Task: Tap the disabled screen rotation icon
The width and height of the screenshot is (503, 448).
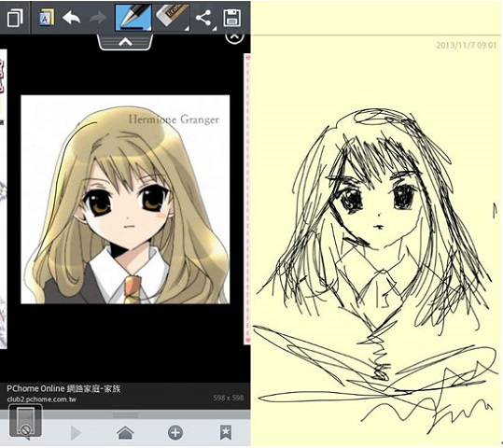Action: 25,421
